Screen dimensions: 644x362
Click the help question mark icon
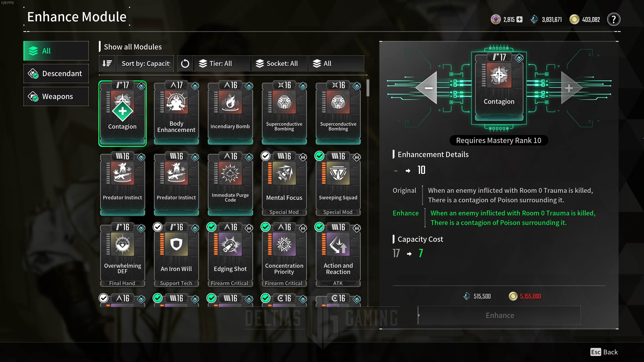pyautogui.click(x=614, y=19)
